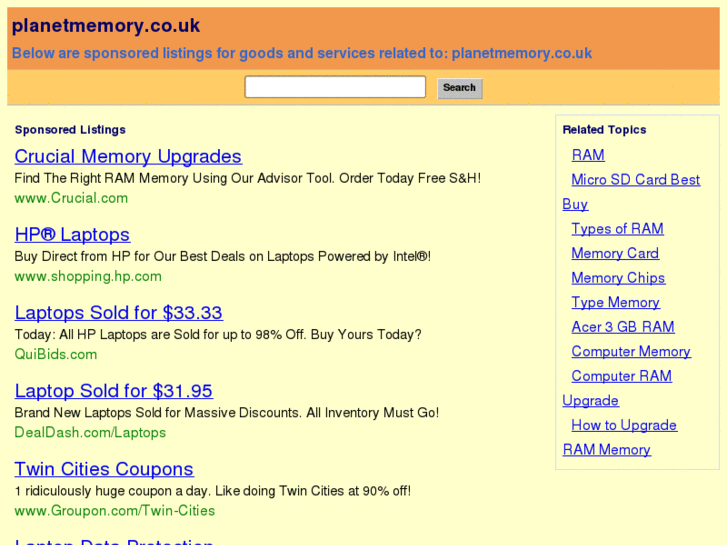Select the Acer 3 GB RAM topic

point(623,327)
